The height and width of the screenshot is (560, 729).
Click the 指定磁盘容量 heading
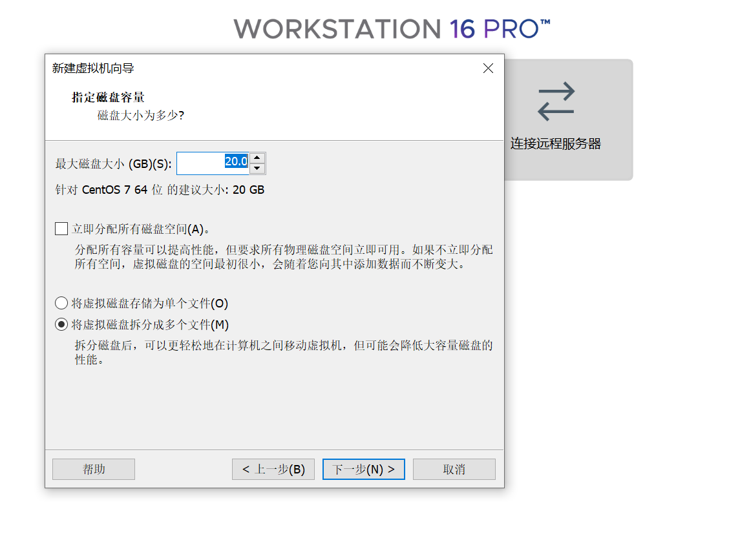[108, 97]
